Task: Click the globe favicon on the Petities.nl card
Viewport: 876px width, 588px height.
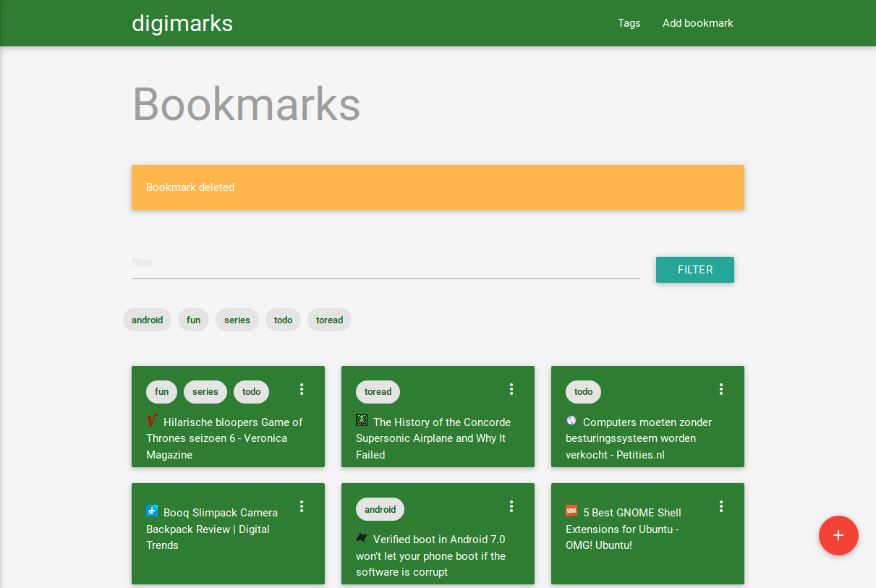Action: 571,420
